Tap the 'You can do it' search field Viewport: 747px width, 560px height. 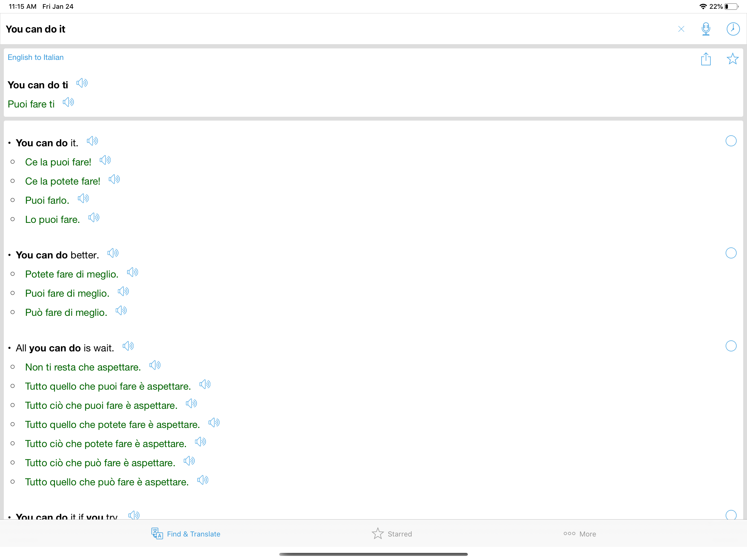click(304, 29)
